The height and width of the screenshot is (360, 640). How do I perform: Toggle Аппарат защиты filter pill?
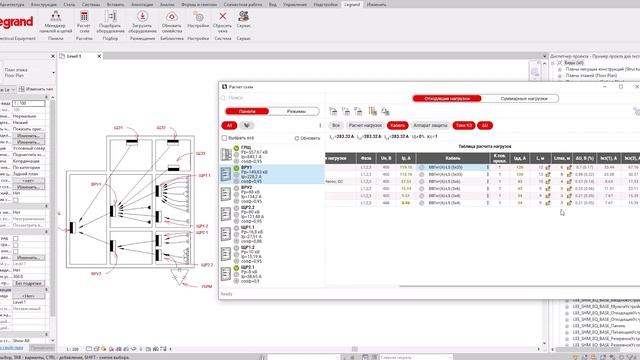pyautogui.click(x=430, y=125)
